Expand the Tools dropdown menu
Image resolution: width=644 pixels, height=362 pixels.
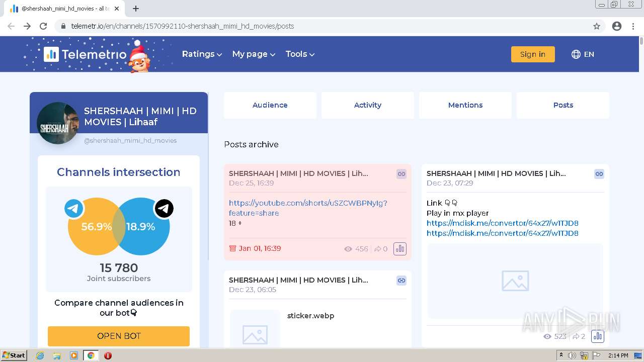(300, 54)
